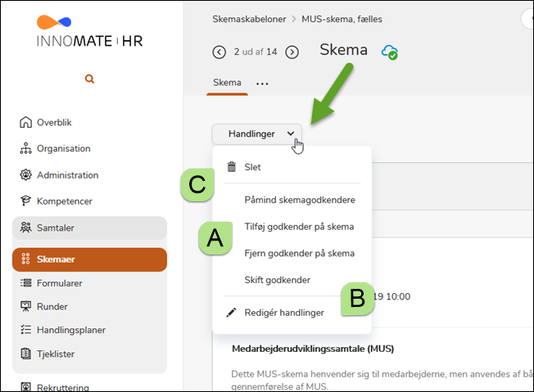Open Overblik via the home icon

(25, 123)
